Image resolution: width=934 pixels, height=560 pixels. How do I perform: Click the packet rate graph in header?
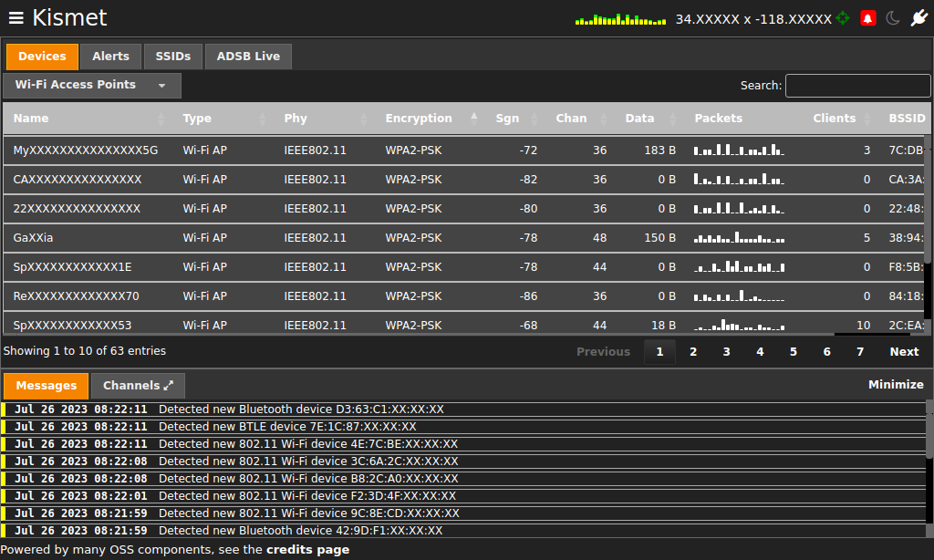(x=620, y=19)
